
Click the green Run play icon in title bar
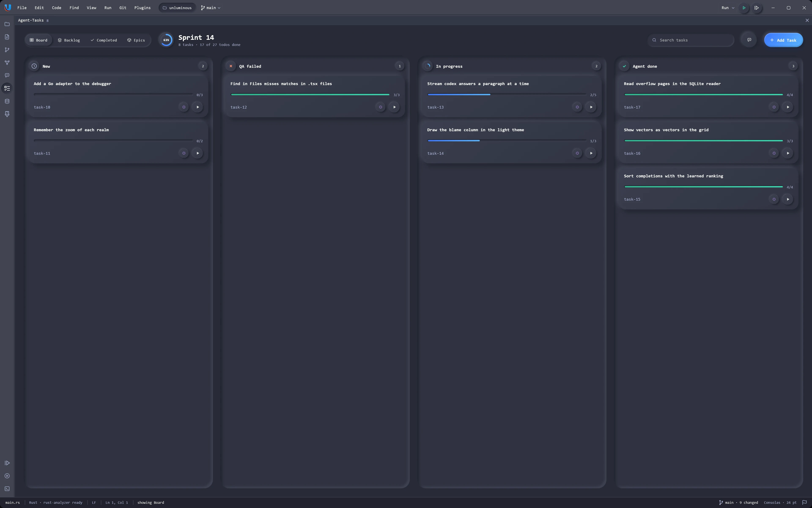744,8
